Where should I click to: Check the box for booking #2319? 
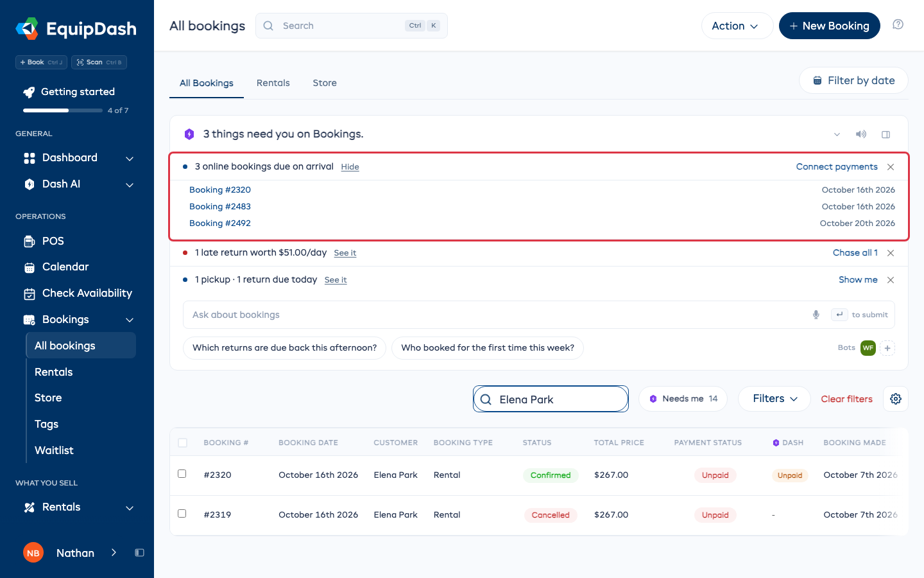[x=182, y=513]
